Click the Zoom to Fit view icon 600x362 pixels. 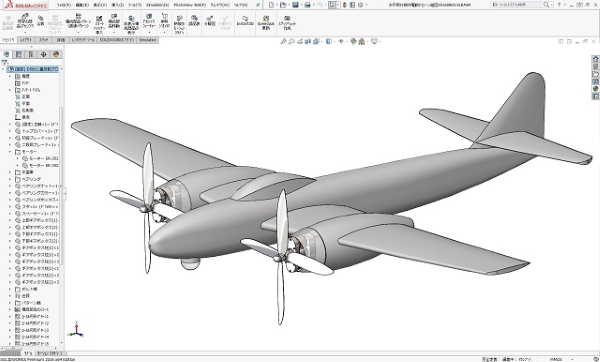pos(283,41)
